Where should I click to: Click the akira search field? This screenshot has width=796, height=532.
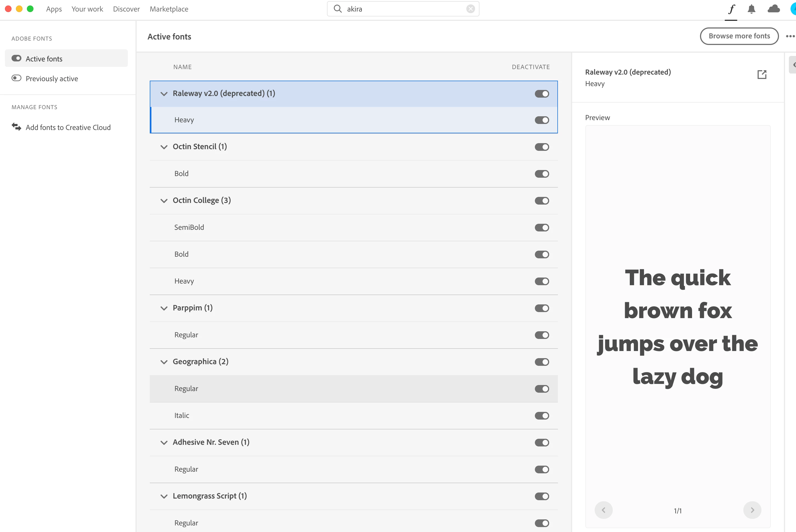click(404, 9)
